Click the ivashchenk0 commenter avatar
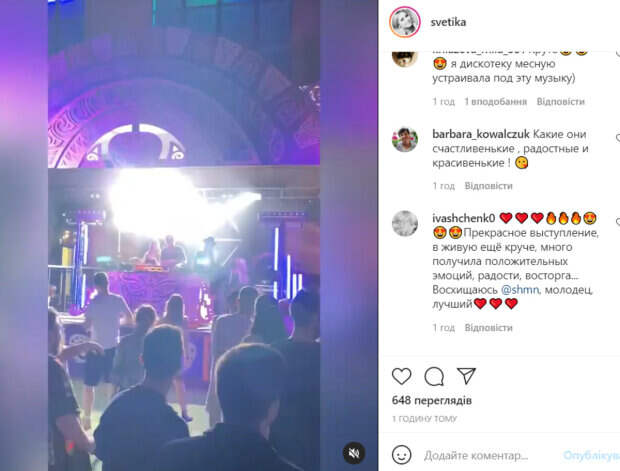The width and height of the screenshot is (620, 471). pos(405,223)
